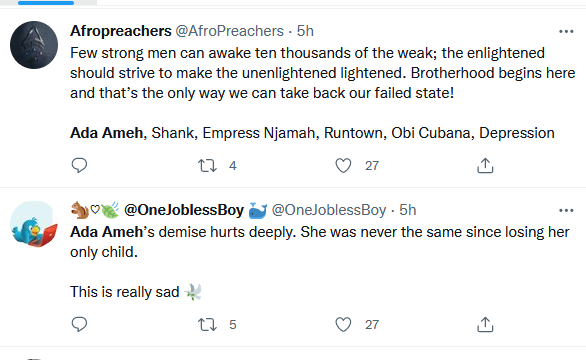Open more options for OneJoblessBoy tweet

(566, 210)
